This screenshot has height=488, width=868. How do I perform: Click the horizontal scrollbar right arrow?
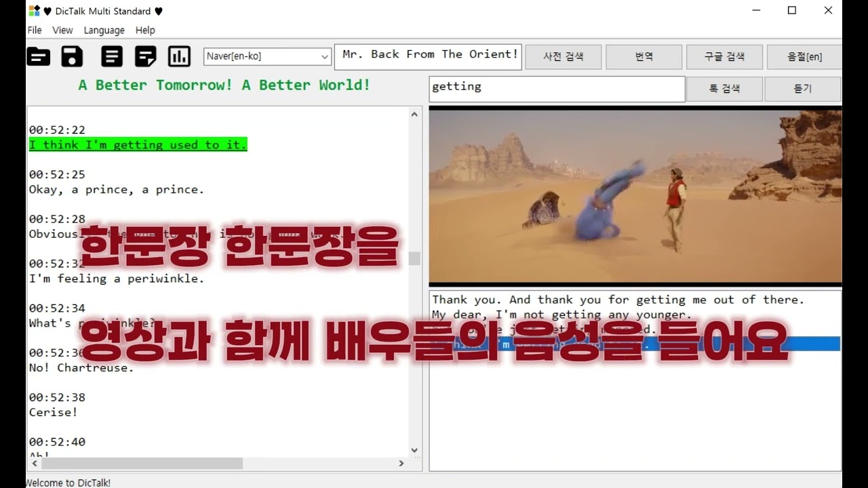(401, 464)
